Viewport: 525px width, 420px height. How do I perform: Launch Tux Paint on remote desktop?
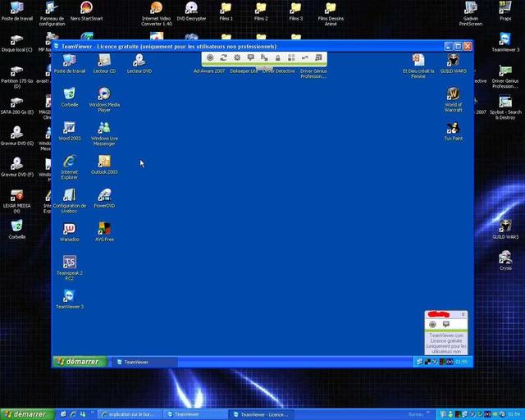454,131
